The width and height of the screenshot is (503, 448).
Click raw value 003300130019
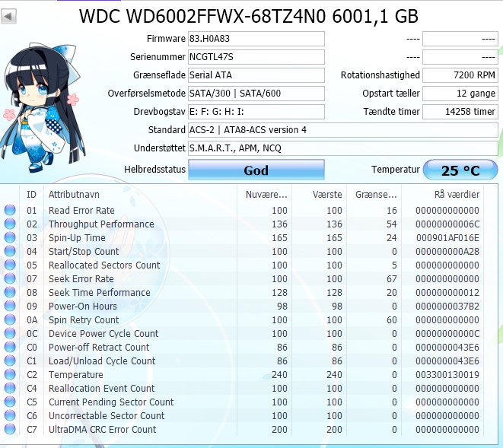[447, 374]
